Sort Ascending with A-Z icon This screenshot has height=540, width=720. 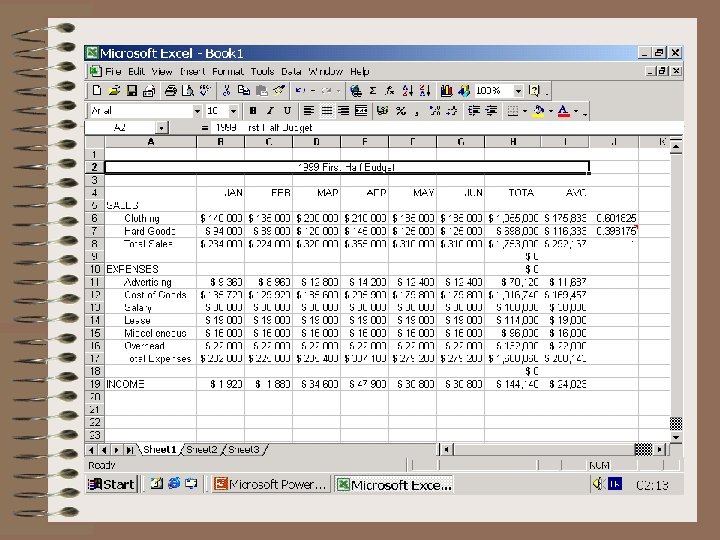(x=407, y=90)
